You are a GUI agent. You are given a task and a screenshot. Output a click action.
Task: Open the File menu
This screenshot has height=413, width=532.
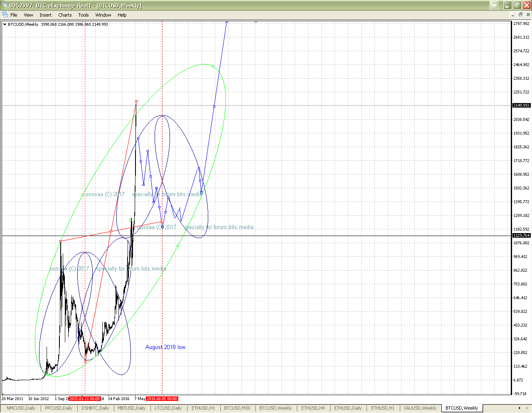pos(14,15)
